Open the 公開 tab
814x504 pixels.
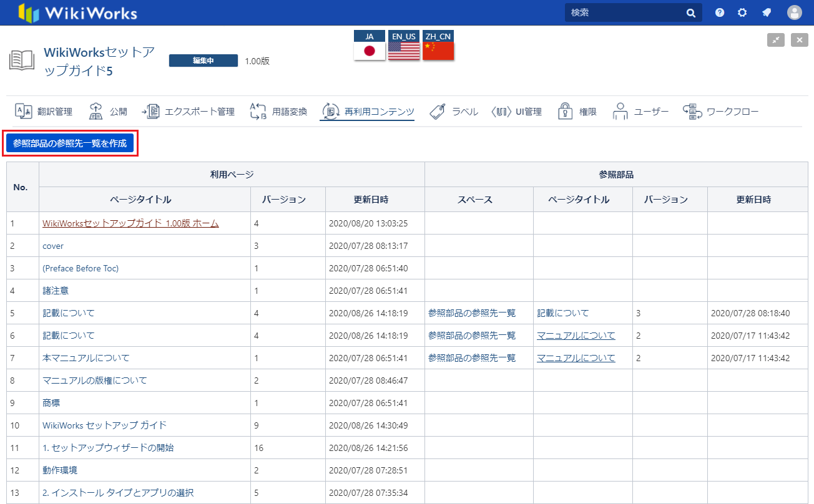[108, 112]
